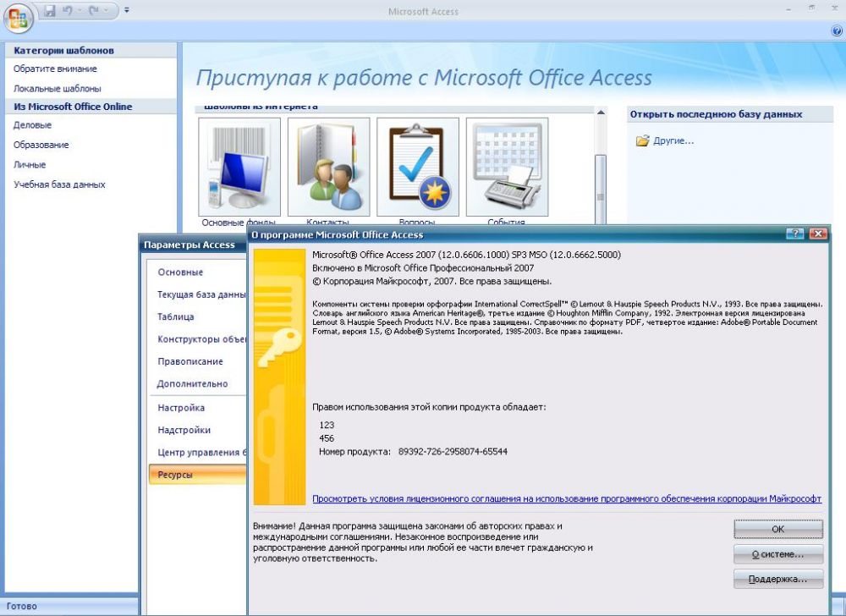Click the Save icon in quick access toolbar

click(x=50, y=11)
